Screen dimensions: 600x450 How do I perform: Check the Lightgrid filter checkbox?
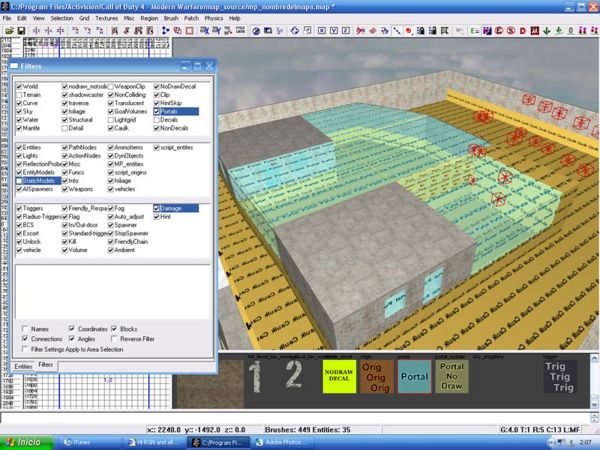(x=111, y=120)
